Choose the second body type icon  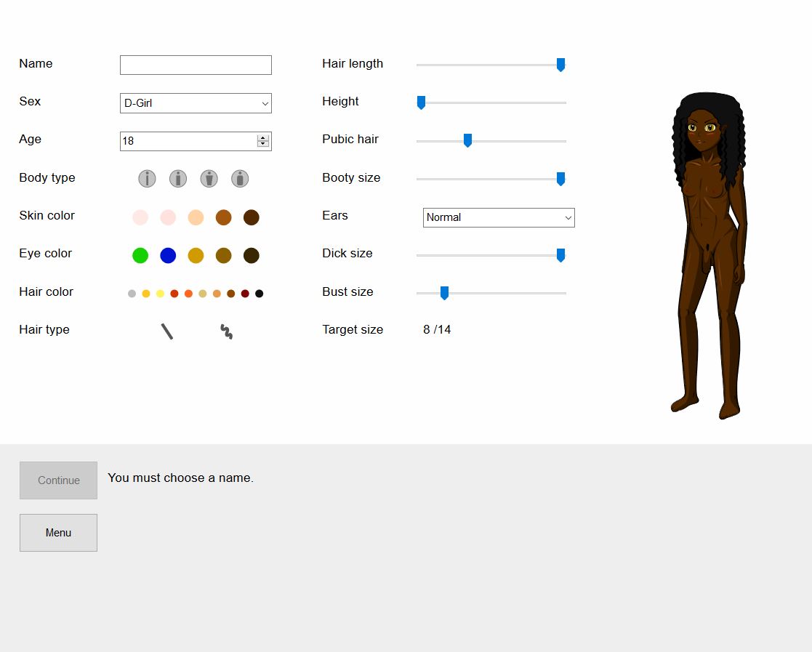pos(178,178)
